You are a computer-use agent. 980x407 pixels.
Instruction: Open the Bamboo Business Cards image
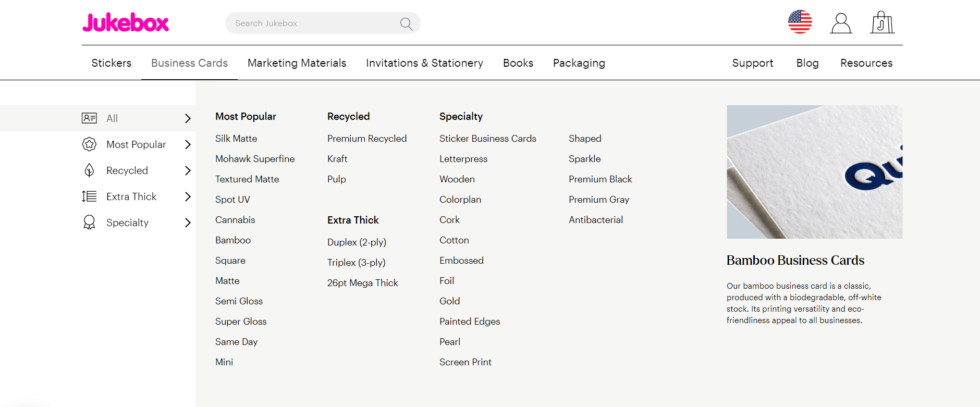tap(814, 172)
